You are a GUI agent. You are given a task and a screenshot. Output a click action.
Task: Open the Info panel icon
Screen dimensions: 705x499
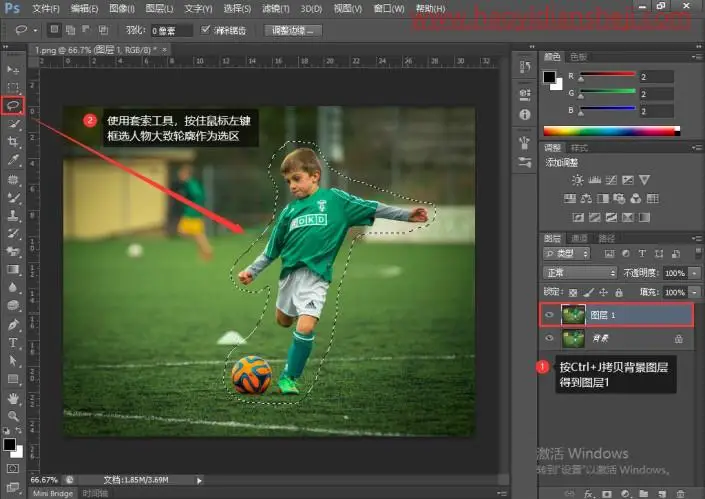coord(524,115)
